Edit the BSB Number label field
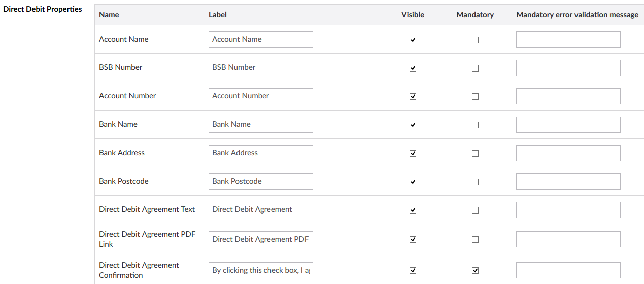Screen dimensions: 644x284 click(260, 68)
